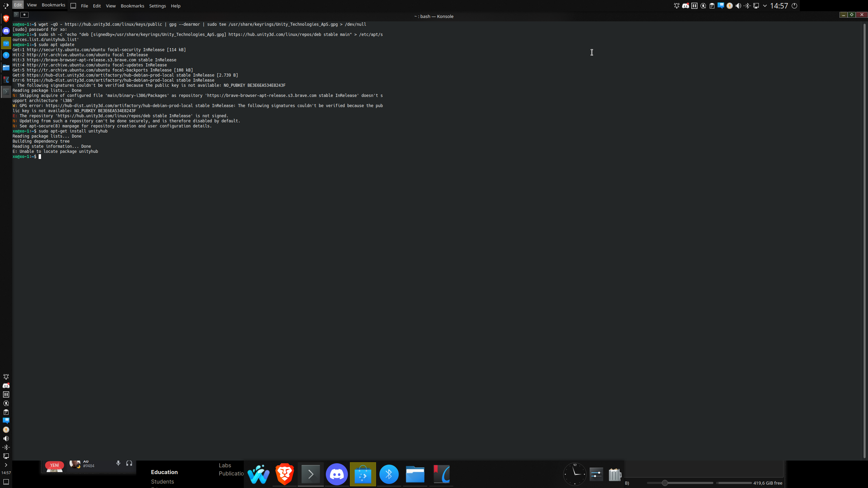Click the power icon next to the clock
This screenshot has width=868, height=488.
[x=794, y=6]
